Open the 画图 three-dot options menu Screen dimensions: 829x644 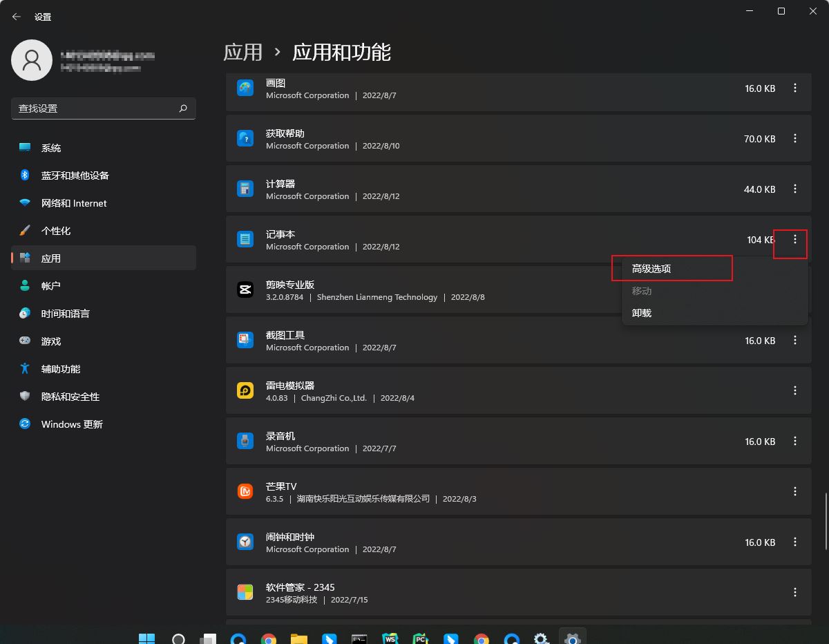(x=795, y=88)
